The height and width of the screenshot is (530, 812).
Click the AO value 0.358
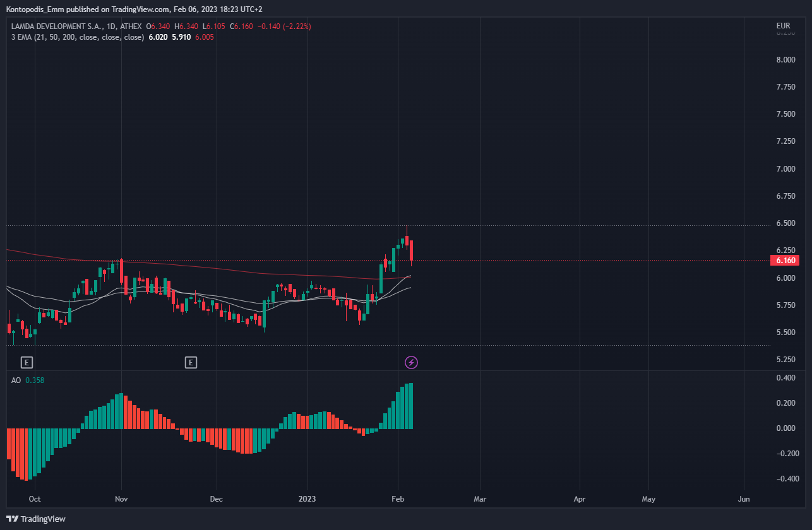point(35,380)
